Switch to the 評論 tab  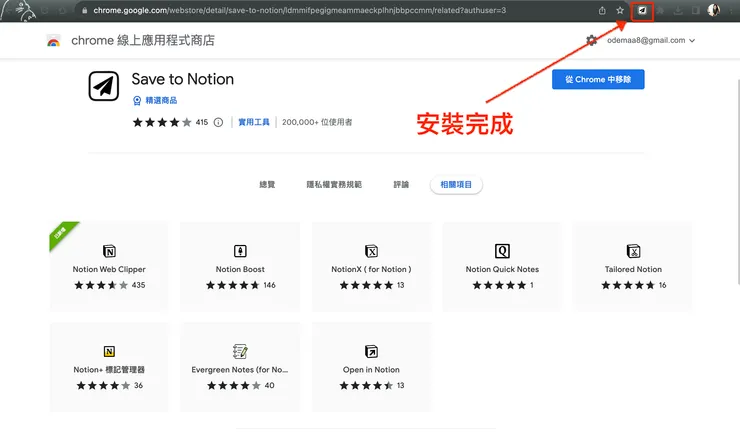point(401,185)
